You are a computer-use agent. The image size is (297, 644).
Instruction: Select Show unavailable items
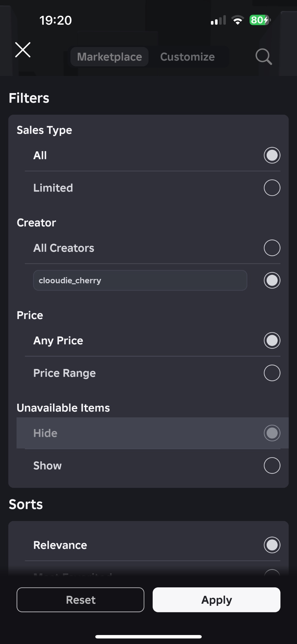(272, 465)
